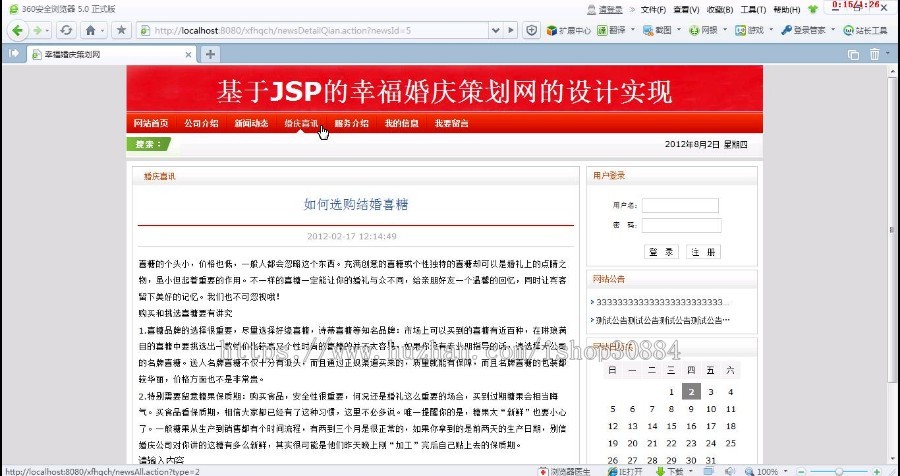This screenshot has height=476, width=900.
Task: Click IE打开 in status bar
Action: point(625,471)
